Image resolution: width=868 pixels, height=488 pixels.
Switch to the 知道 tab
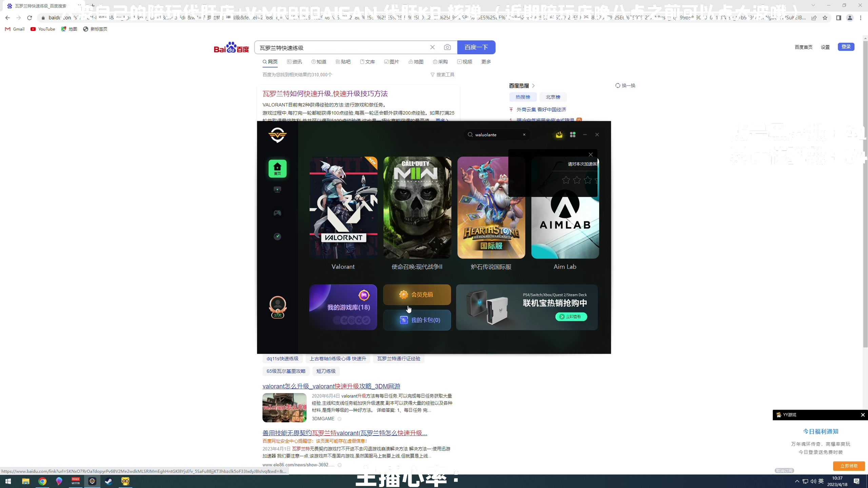(x=319, y=62)
